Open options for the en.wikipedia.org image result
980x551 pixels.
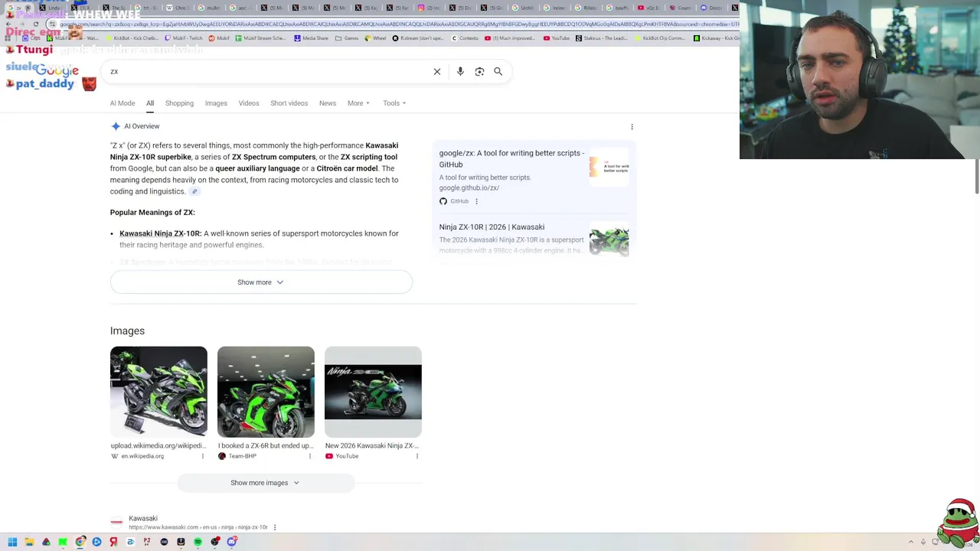coord(203,456)
